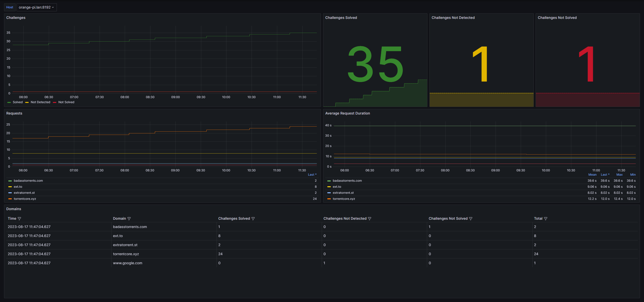Sort duration legend by Min column
Screen dimensions: 644x302
tap(633, 175)
